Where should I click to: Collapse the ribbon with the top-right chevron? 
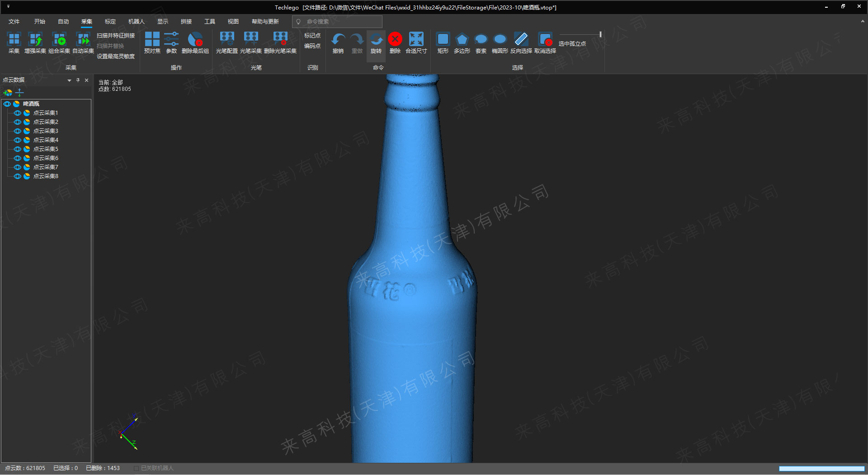click(x=863, y=21)
